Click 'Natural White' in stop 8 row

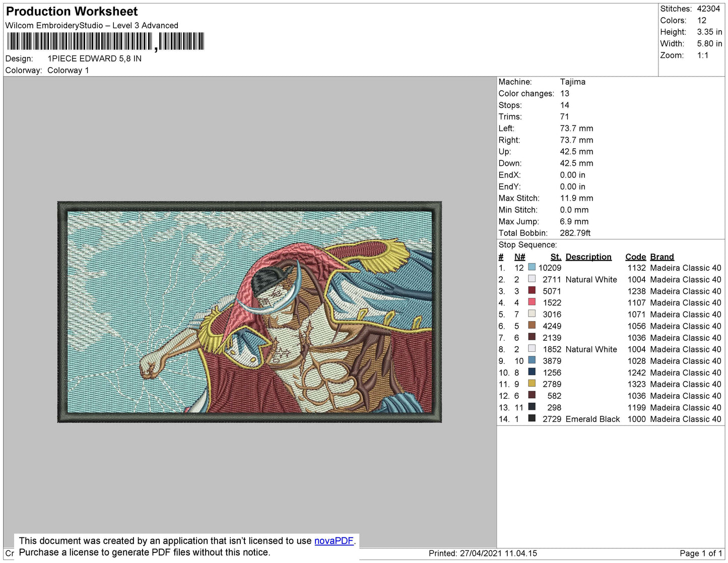pos(591,349)
